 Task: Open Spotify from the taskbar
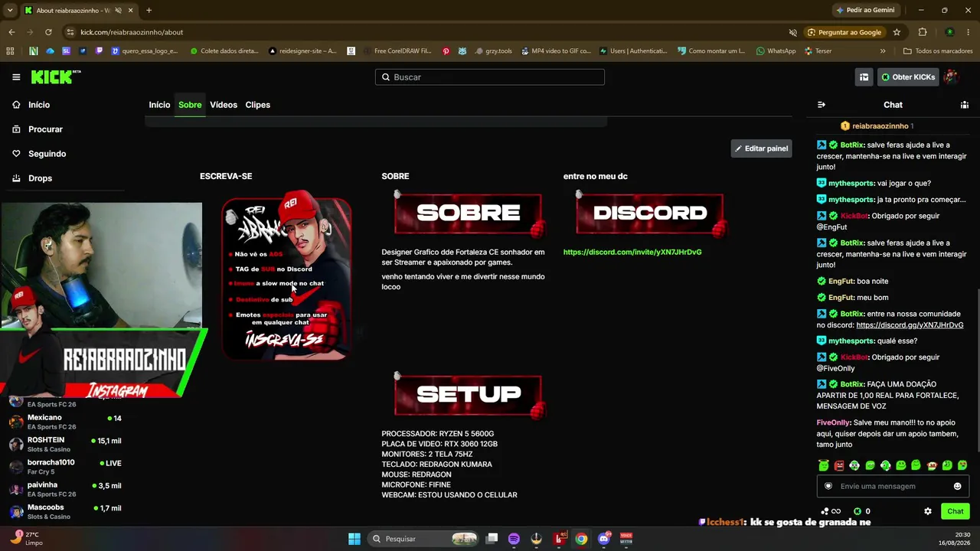tap(514, 539)
